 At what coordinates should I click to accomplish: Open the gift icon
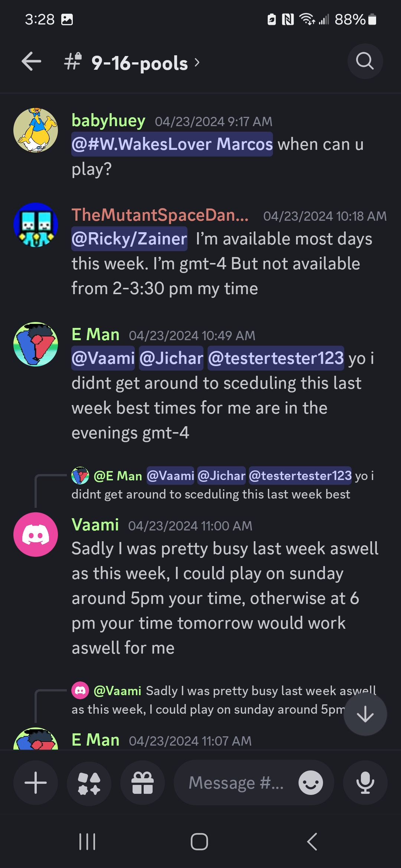143,783
